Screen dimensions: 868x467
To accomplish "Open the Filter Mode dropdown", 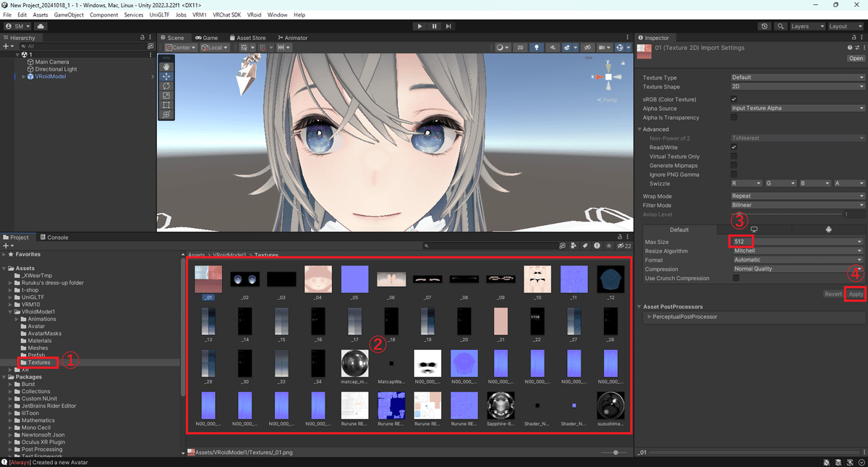I will (798, 206).
